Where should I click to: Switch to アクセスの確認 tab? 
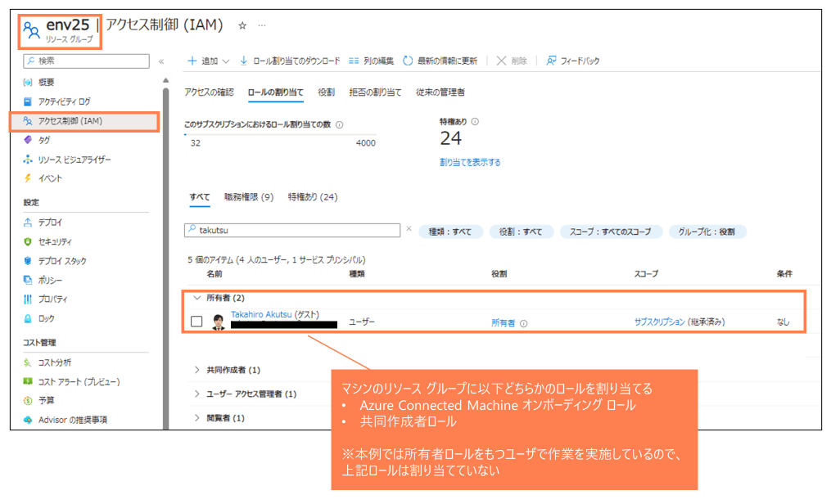209,92
